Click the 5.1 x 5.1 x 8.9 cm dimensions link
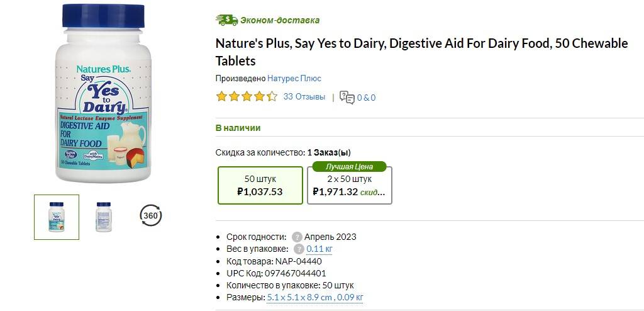Screen dimensions: 644x311 point(315,297)
